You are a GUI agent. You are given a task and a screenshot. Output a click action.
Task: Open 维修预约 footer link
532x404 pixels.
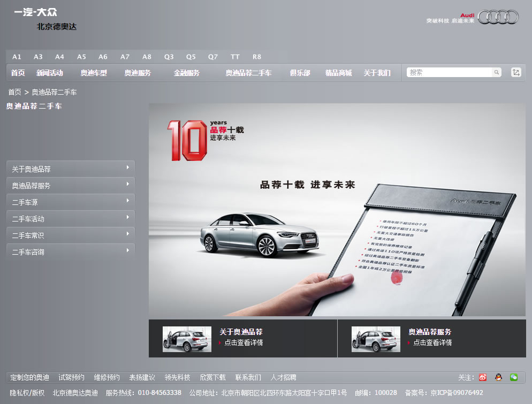coord(107,377)
